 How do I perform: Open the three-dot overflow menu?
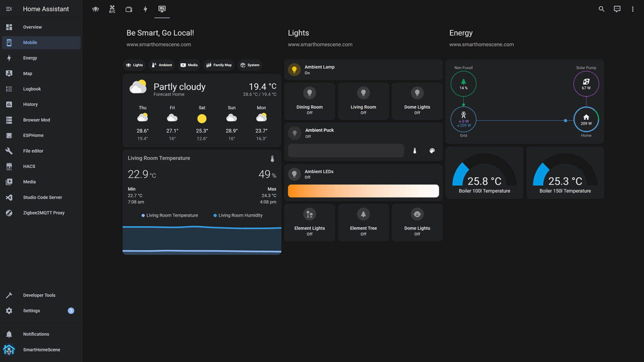pos(632,9)
